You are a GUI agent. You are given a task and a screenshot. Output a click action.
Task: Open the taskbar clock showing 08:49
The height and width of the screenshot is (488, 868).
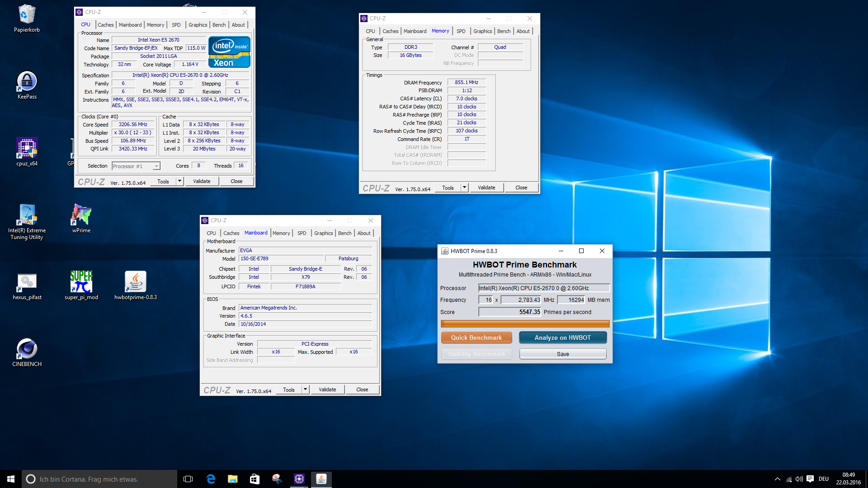(849, 479)
